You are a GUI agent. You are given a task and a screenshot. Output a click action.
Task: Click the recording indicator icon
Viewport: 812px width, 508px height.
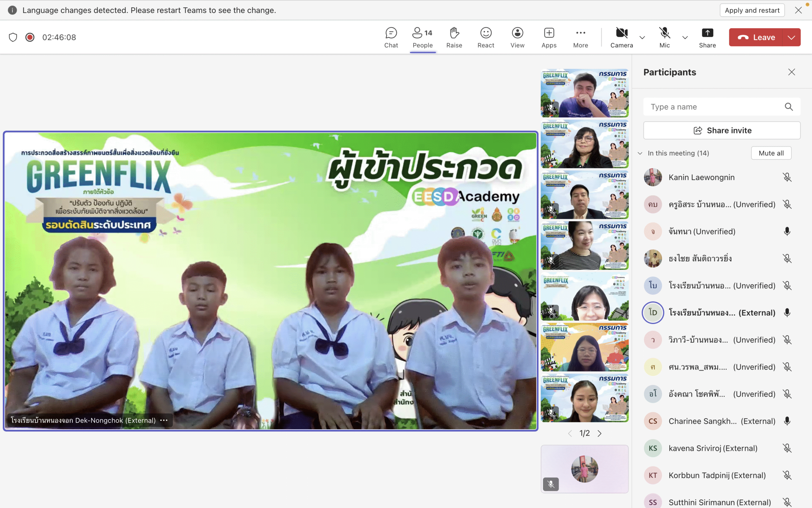click(x=30, y=37)
